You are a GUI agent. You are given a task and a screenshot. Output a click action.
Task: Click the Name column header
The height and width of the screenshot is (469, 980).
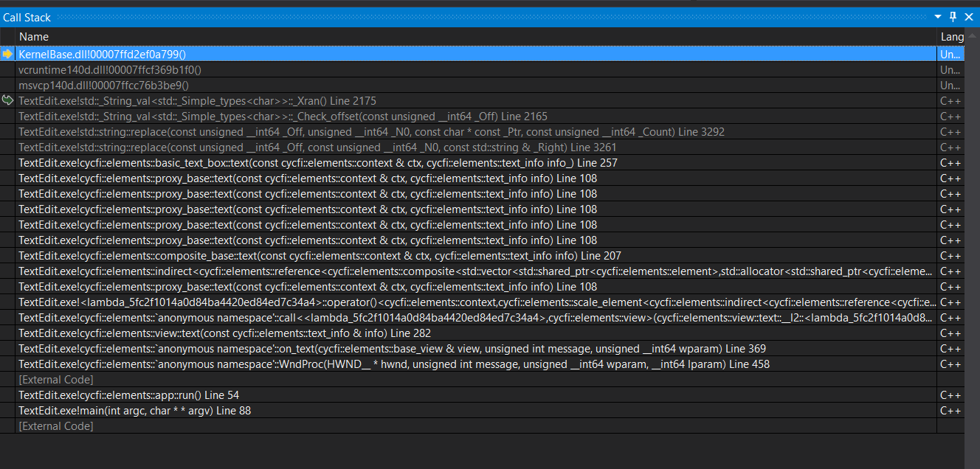click(x=34, y=36)
